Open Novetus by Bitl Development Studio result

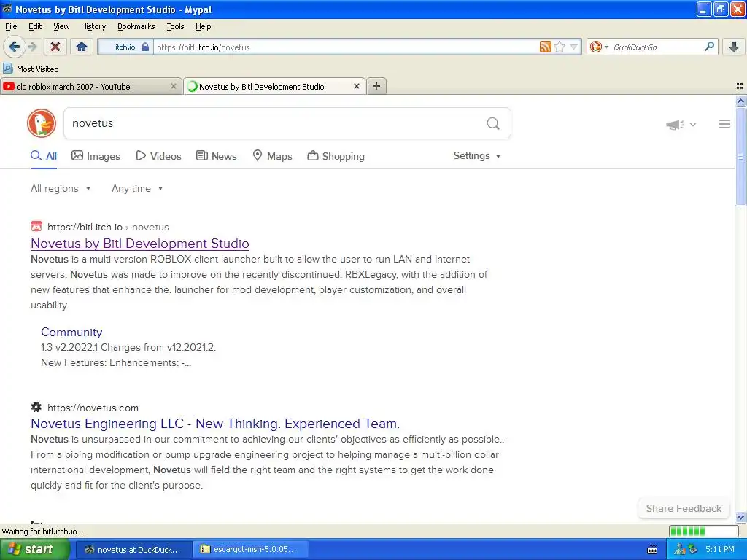coord(140,244)
